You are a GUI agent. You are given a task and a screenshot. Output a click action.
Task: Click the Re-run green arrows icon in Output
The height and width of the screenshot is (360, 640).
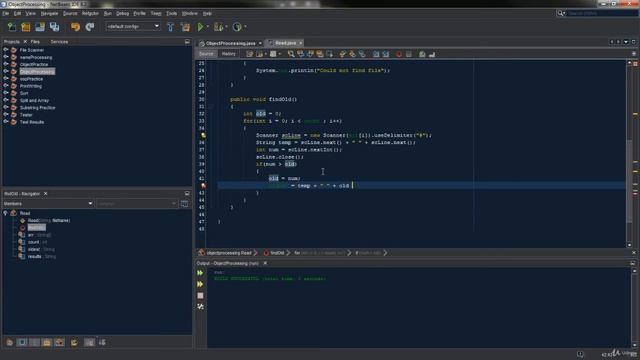point(200,273)
